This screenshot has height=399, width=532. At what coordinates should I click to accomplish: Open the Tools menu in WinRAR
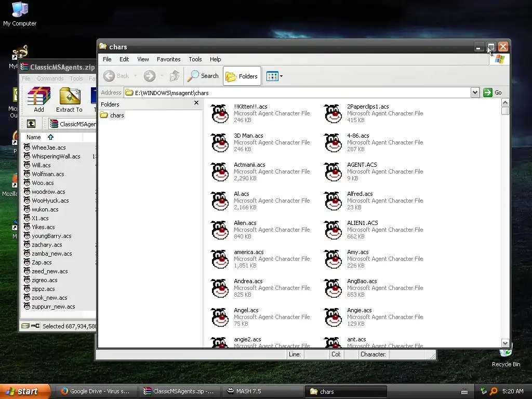[76, 79]
